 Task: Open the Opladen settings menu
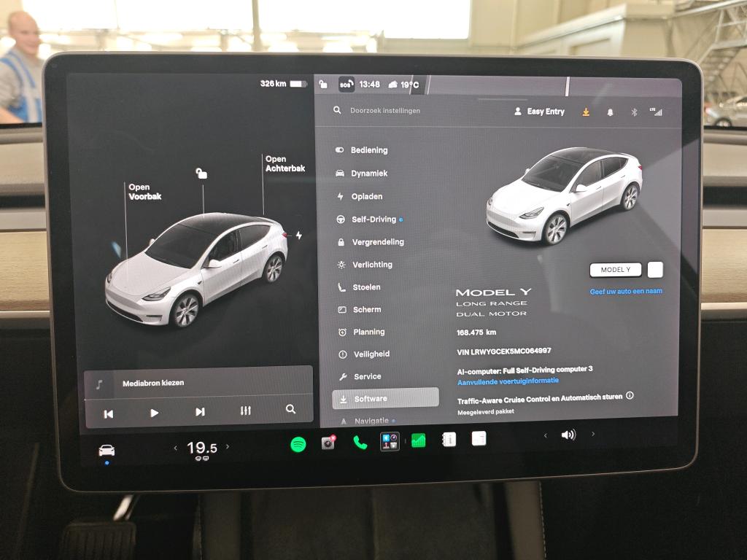tap(368, 196)
